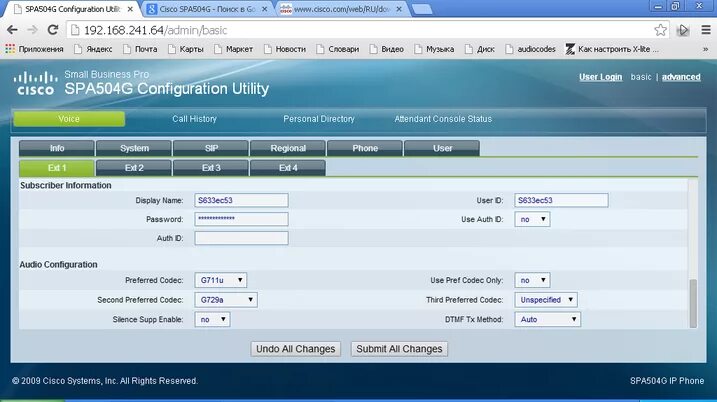
Task: Open the Use Pref Codec Only dropdown
Action: pyautogui.click(x=532, y=280)
